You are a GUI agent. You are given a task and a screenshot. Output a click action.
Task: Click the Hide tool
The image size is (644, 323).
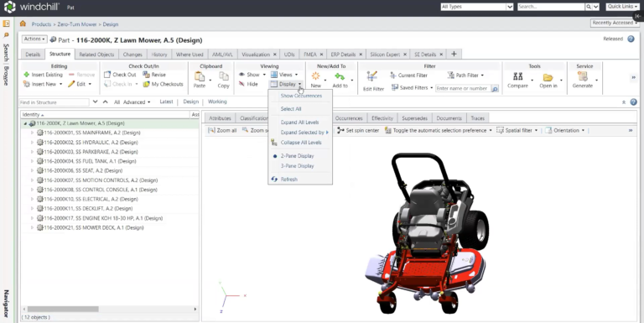click(x=248, y=84)
